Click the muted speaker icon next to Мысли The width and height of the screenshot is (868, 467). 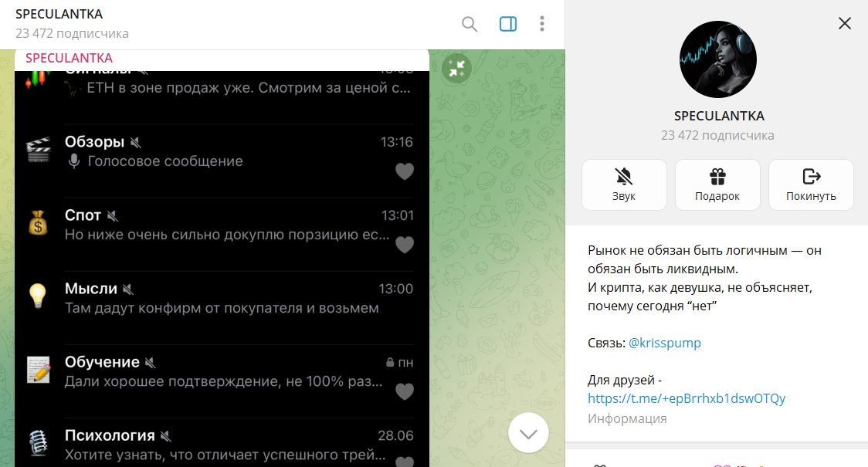coord(128,289)
